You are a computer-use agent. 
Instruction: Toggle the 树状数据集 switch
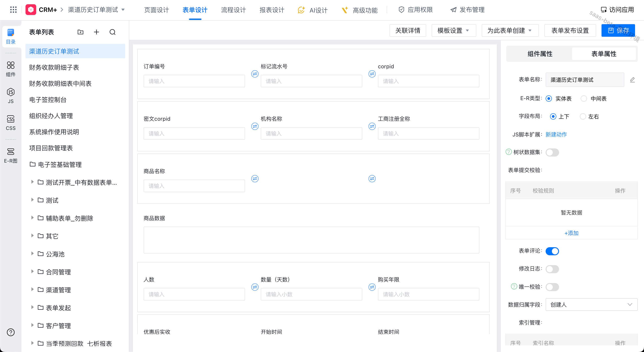click(x=552, y=152)
